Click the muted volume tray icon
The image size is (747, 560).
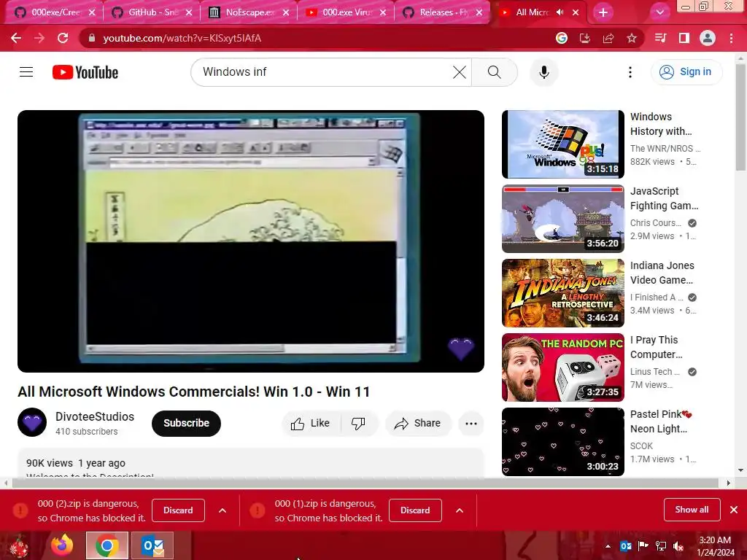click(678, 546)
